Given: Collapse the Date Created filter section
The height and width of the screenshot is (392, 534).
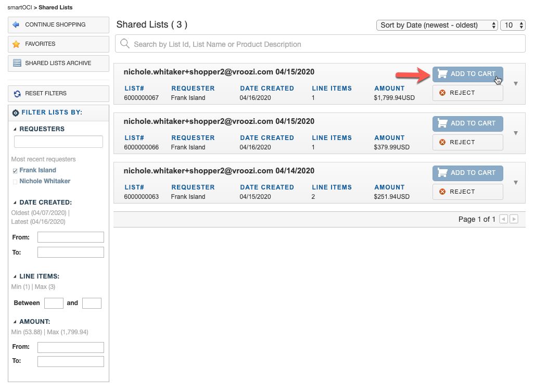Looking at the screenshot, I should [x=15, y=203].
